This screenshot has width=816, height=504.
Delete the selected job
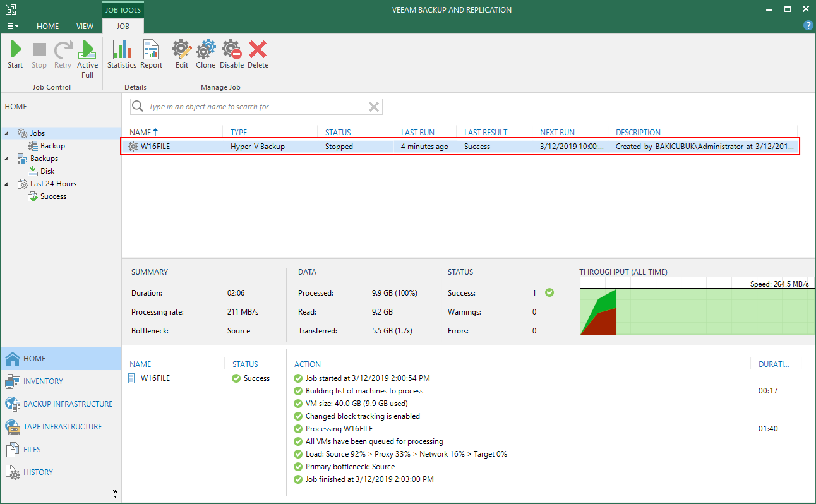(258, 55)
